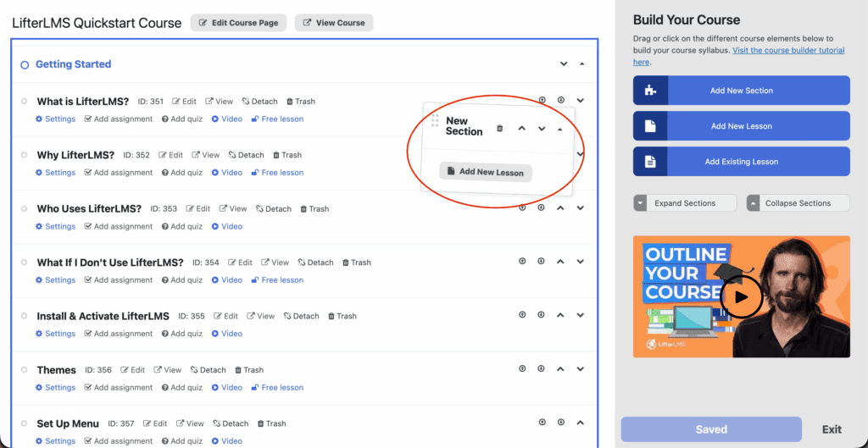Open Settings for What is LifterLMS? lesson
The height and width of the screenshot is (448, 868).
pyautogui.click(x=55, y=119)
